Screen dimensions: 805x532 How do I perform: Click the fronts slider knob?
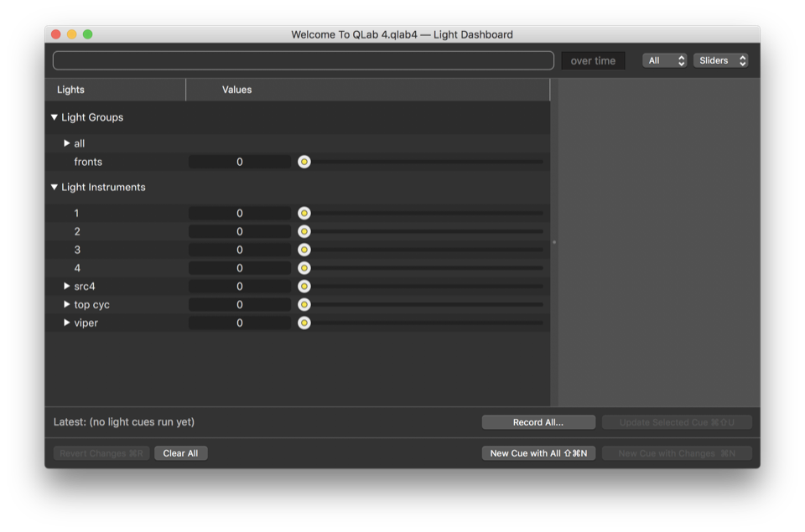(x=304, y=162)
